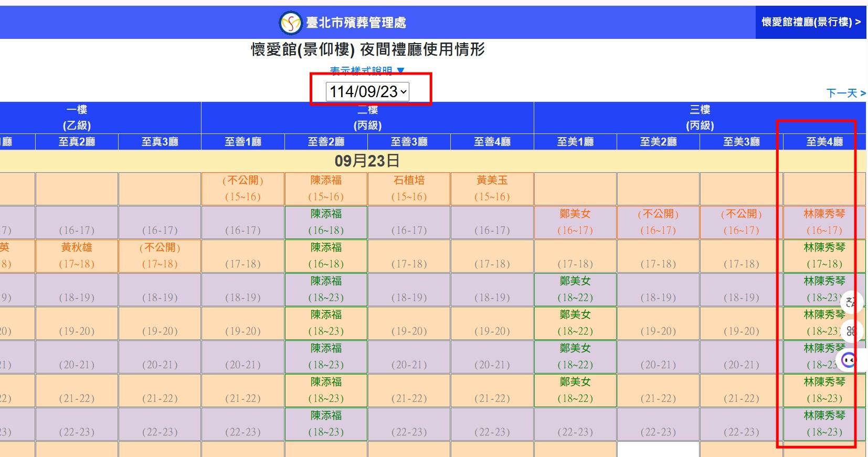
Task: Click the floating four-square apps icon
Action: pos(851,331)
